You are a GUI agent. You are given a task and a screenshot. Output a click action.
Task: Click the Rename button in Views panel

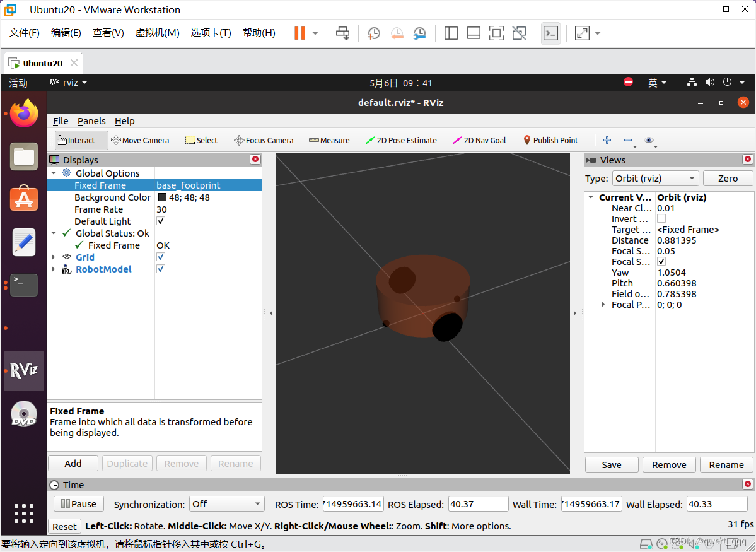[x=726, y=465]
